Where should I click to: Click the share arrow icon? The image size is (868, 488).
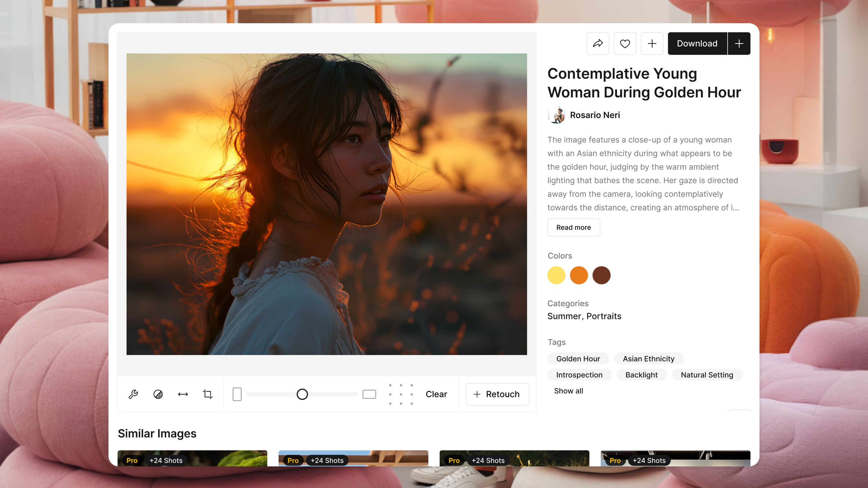[598, 44]
